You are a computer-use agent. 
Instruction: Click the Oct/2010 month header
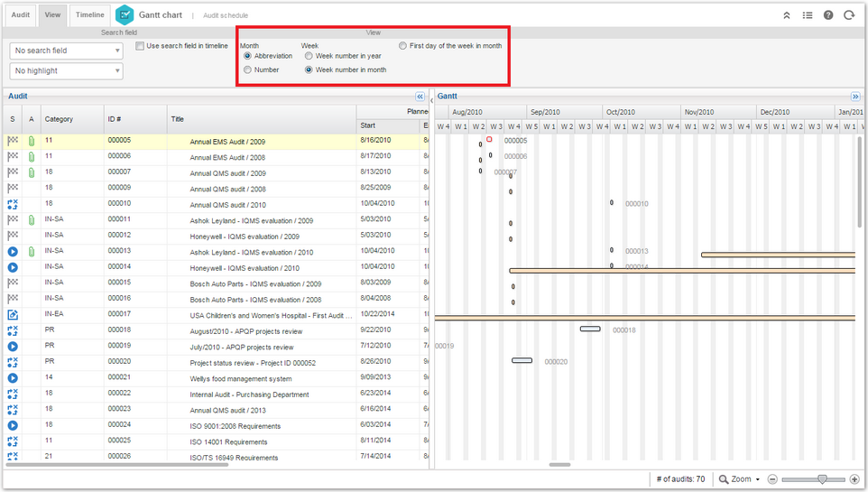(x=641, y=112)
